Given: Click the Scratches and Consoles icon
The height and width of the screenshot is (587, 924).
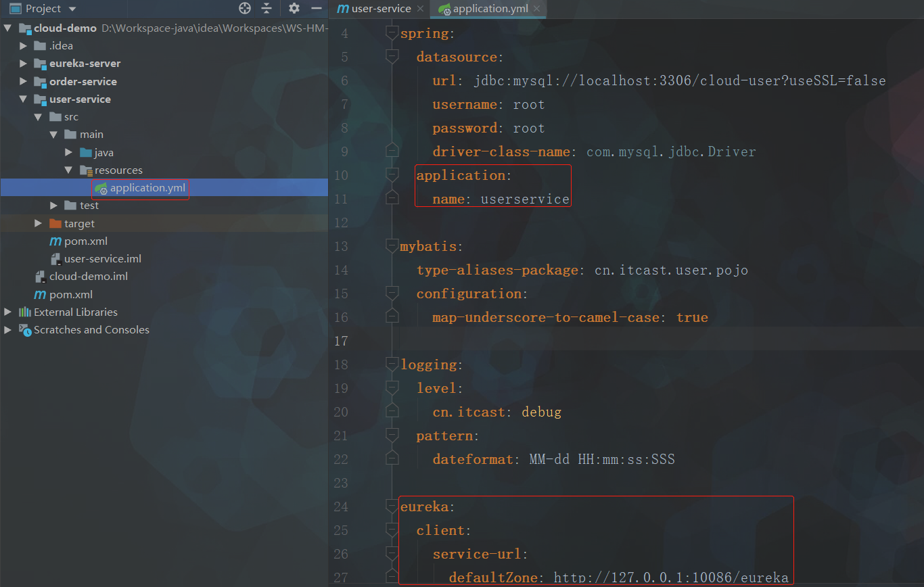Looking at the screenshot, I should click(25, 330).
